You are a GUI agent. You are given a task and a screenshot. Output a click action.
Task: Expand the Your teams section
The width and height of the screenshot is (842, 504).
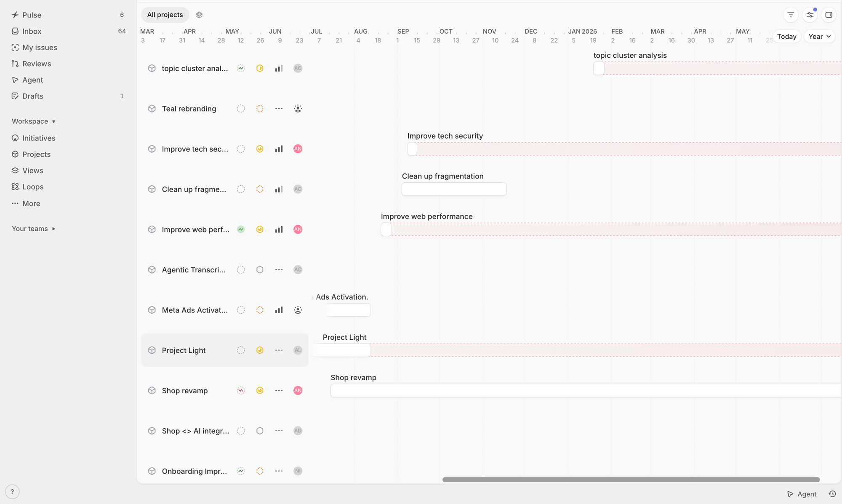click(x=34, y=229)
